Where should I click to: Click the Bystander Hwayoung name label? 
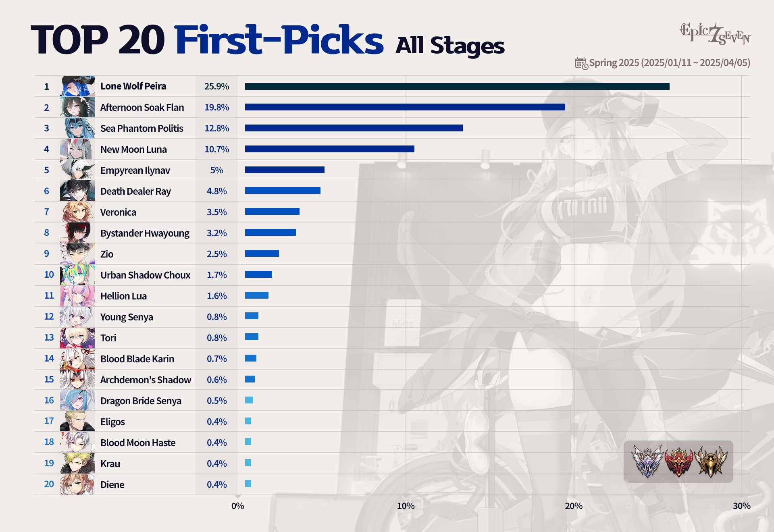(145, 233)
